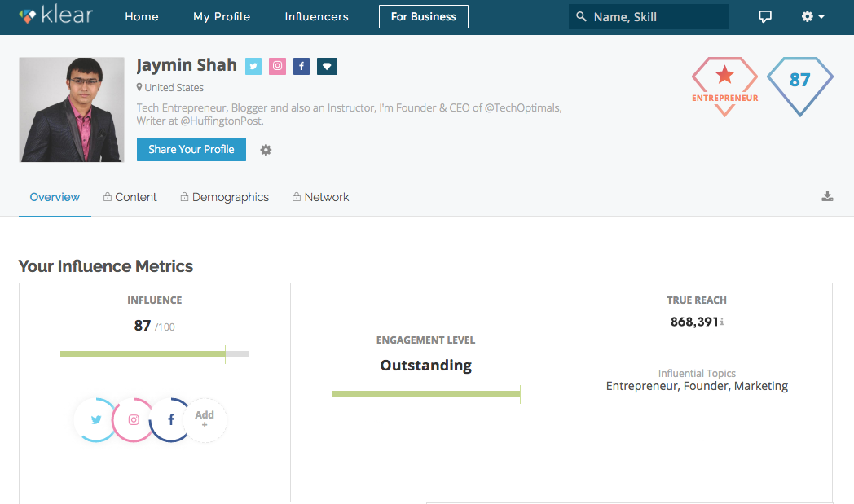Click the influence score progress bar
Screen dimensions: 854x504
tap(154, 354)
